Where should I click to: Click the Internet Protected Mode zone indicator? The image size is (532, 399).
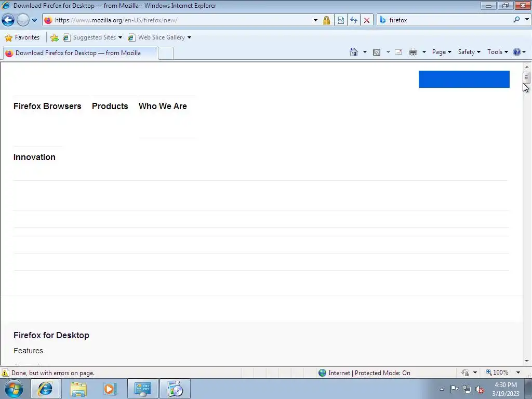click(x=364, y=373)
